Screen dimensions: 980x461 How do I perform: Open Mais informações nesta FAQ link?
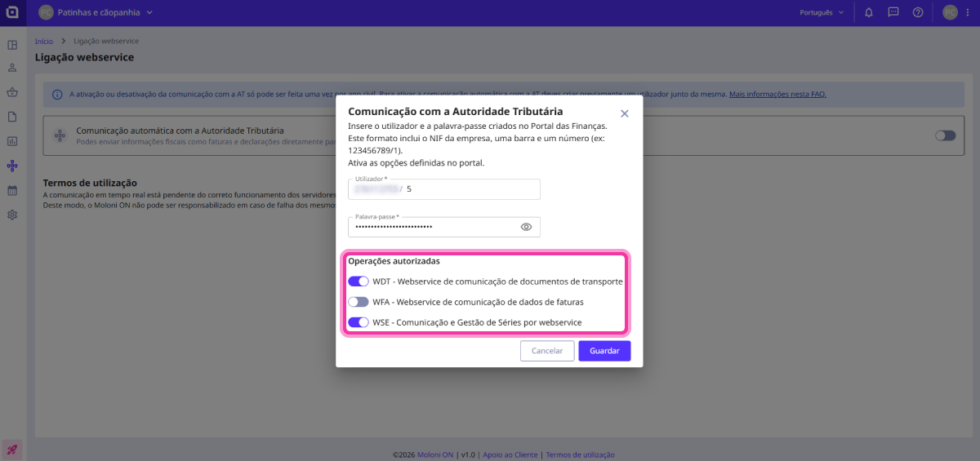(777, 94)
